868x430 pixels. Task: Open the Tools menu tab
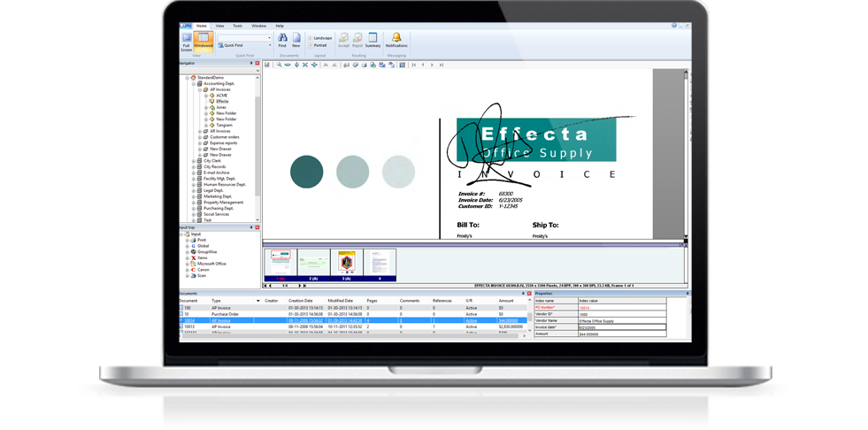(237, 27)
